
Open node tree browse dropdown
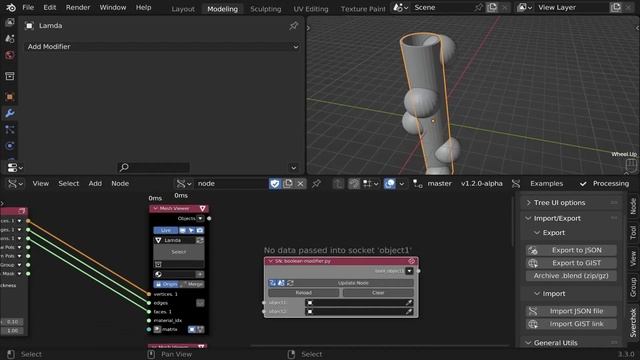pyautogui.click(x=183, y=184)
